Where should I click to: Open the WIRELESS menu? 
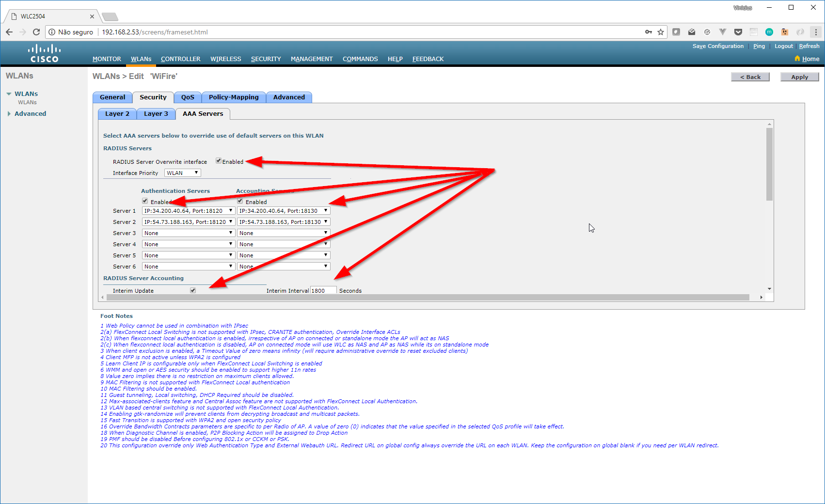(225, 59)
